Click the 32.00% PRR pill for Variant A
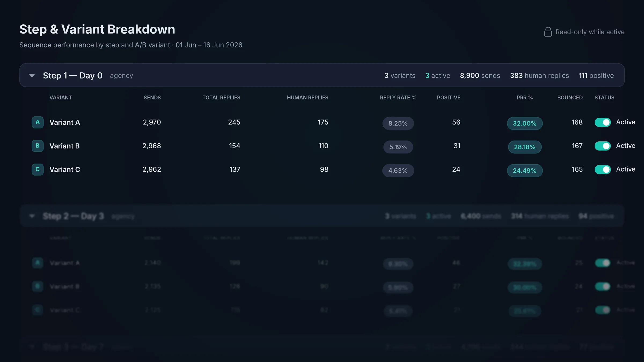 (x=525, y=123)
